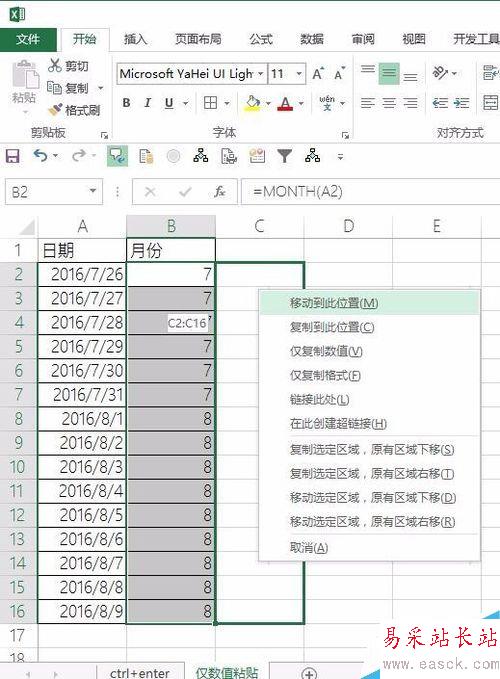The image size is (500, 679).
Task: Click the merge cells icon
Action: pyautogui.click(x=491, y=103)
